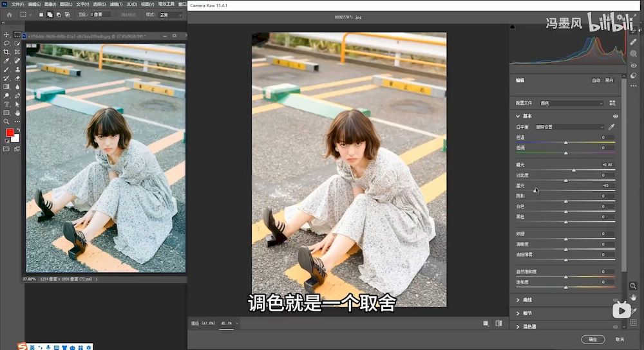Open the Camera Raw healing tool

634,42
